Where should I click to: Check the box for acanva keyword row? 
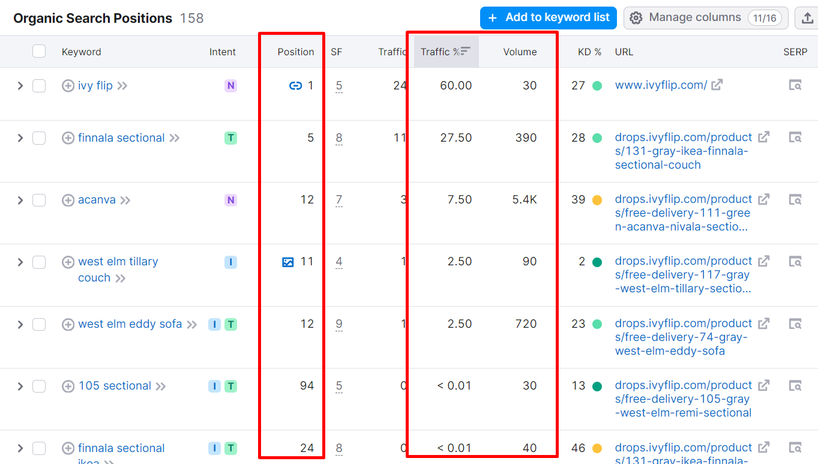(x=39, y=200)
